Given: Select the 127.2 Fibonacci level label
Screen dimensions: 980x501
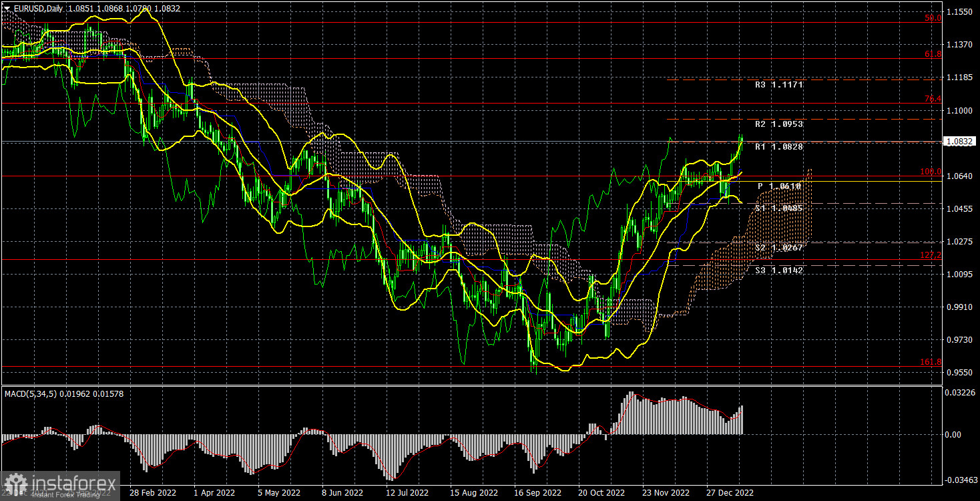Looking at the screenshot, I should tap(931, 255).
